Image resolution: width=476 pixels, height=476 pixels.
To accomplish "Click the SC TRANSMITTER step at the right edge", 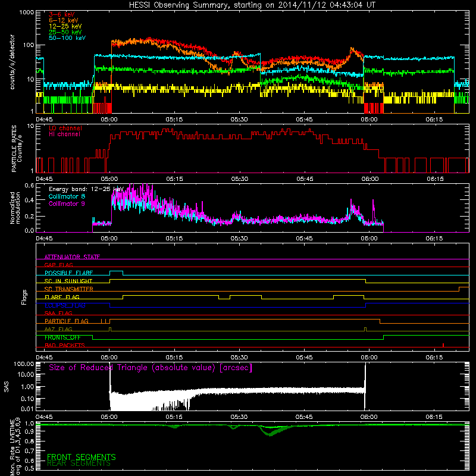I will pos(464,289).
